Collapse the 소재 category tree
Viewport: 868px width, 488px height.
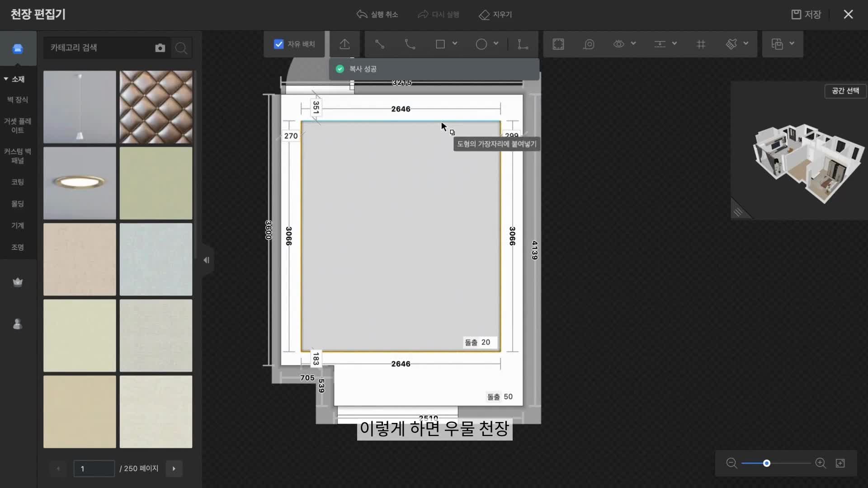[x=6, y=79]
